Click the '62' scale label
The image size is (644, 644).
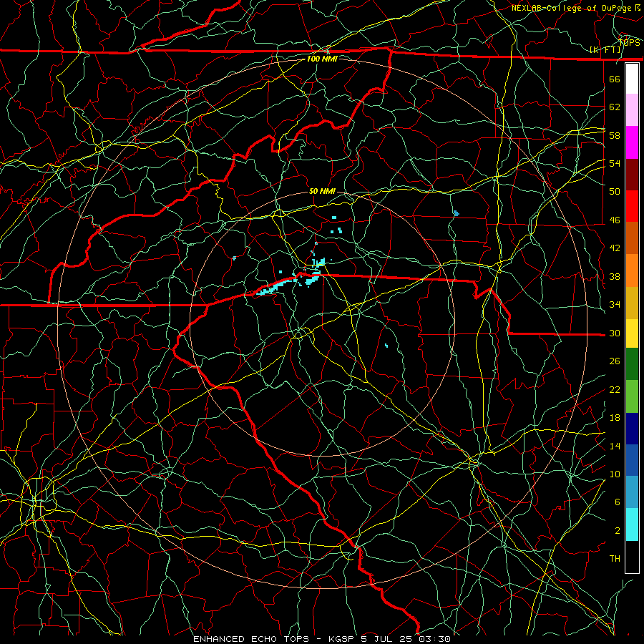tap(615, 107)
